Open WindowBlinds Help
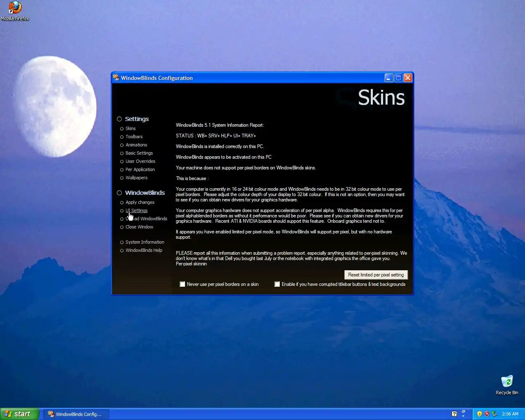Viewport: 525px width, 420px height. click(144, 250)
